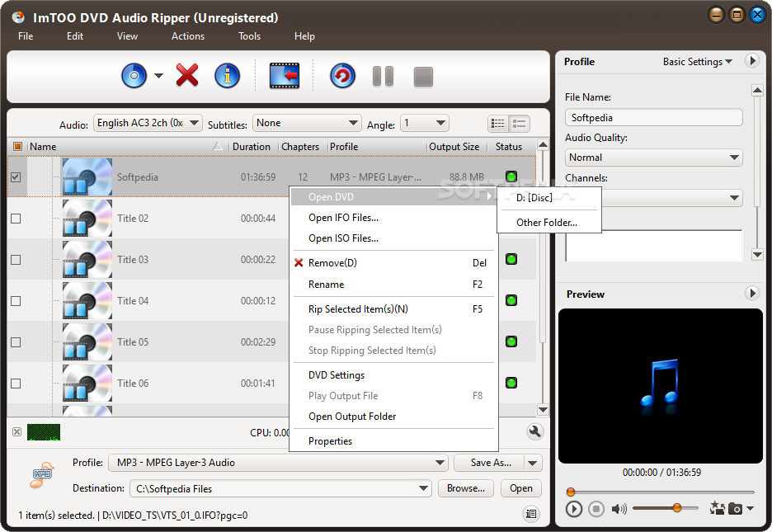Click the preview seek slider handle
The width and height of the screenshot is (772, 532).
pos(571,492)
